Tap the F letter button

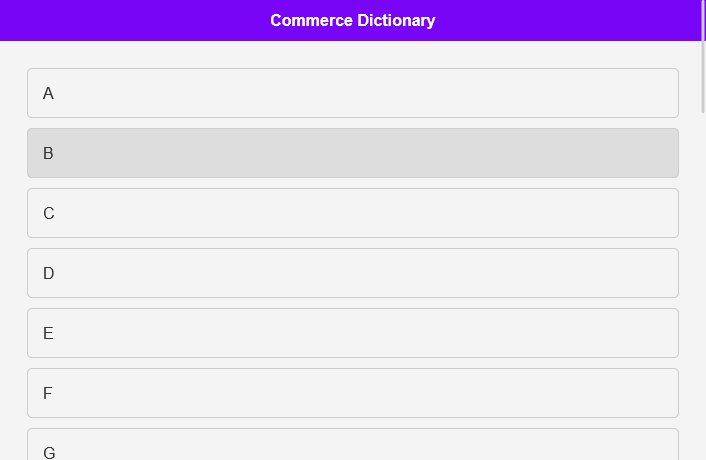[352, 393]
